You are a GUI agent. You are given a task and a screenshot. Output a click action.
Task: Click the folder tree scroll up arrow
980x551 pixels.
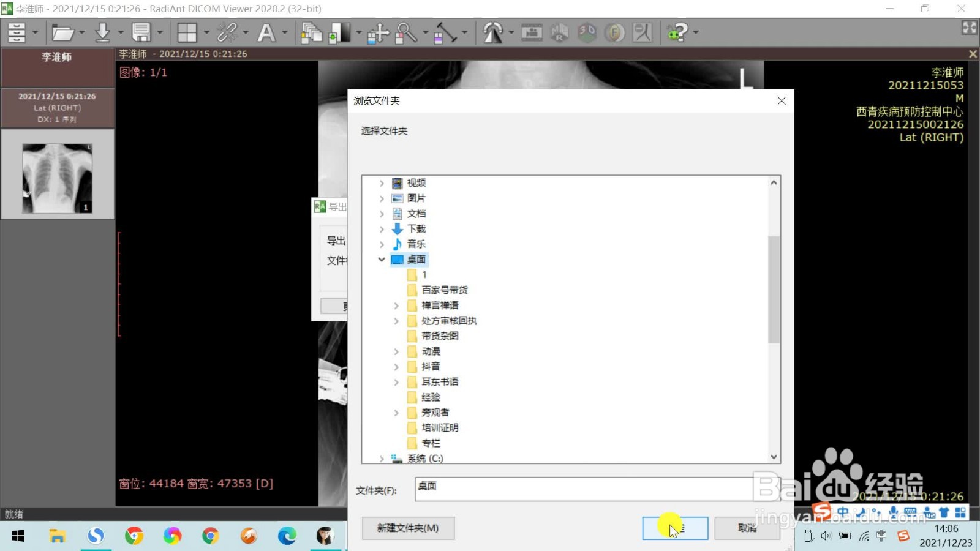click(774, 182)
